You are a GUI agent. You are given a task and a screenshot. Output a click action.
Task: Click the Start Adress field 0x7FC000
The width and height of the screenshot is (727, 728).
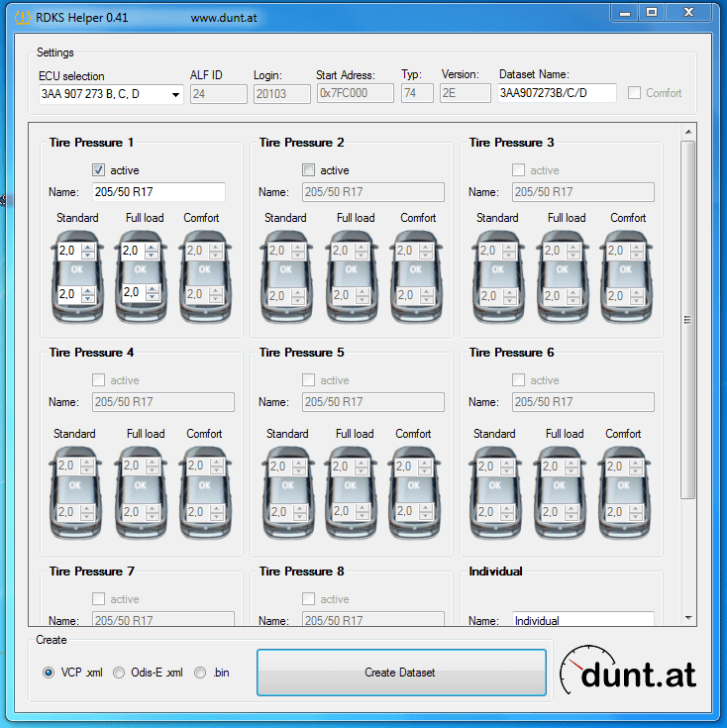click(356, 93)
